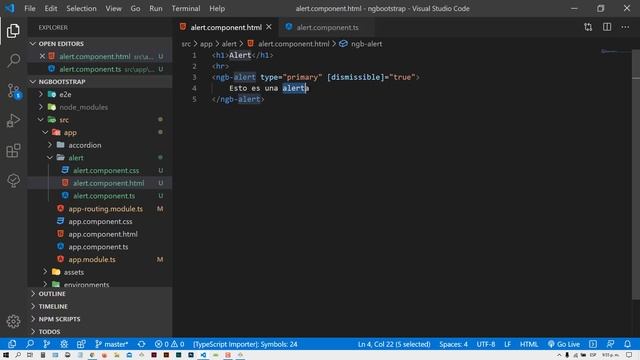
Task: Collapse the alert folder
Action: [100, 158]
